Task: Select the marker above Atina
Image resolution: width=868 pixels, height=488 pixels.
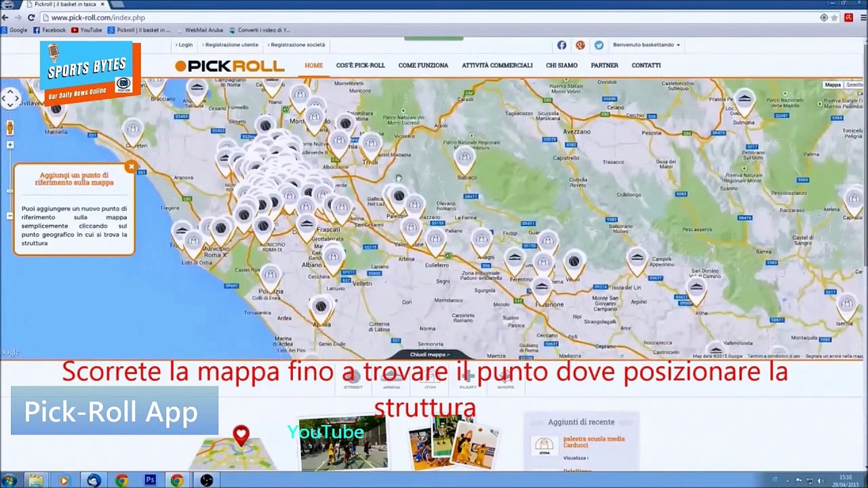Action: coord(696,290)
